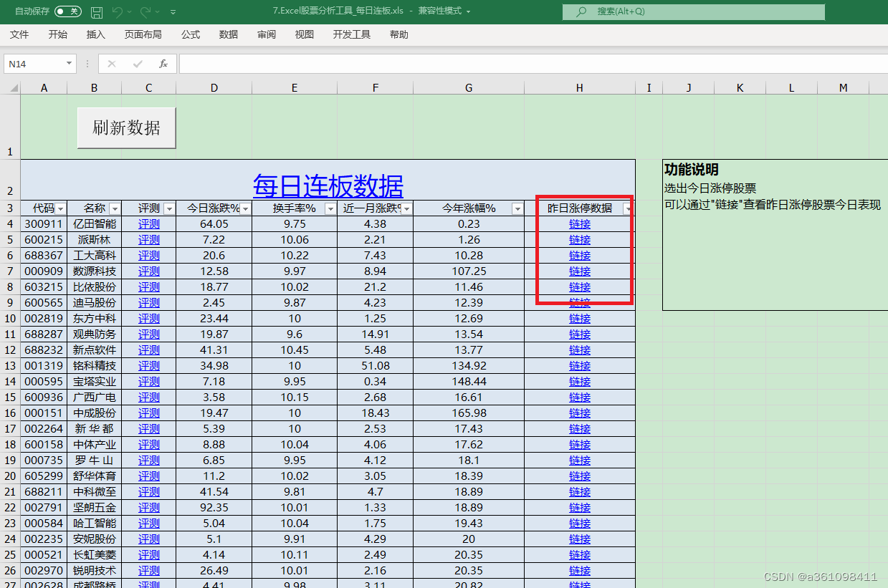This screenshot has width=888, height=588.
Task: Click the Name Box showing N14
Action: coord(34,64)
